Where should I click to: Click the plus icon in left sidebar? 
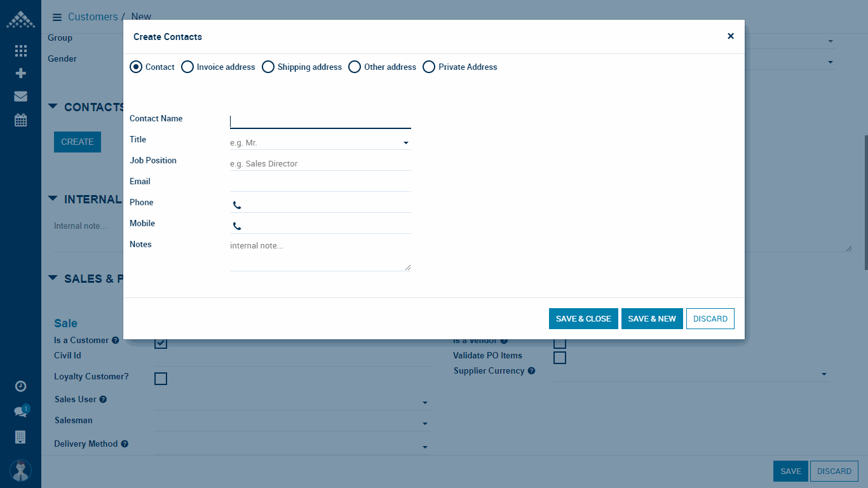20,73
